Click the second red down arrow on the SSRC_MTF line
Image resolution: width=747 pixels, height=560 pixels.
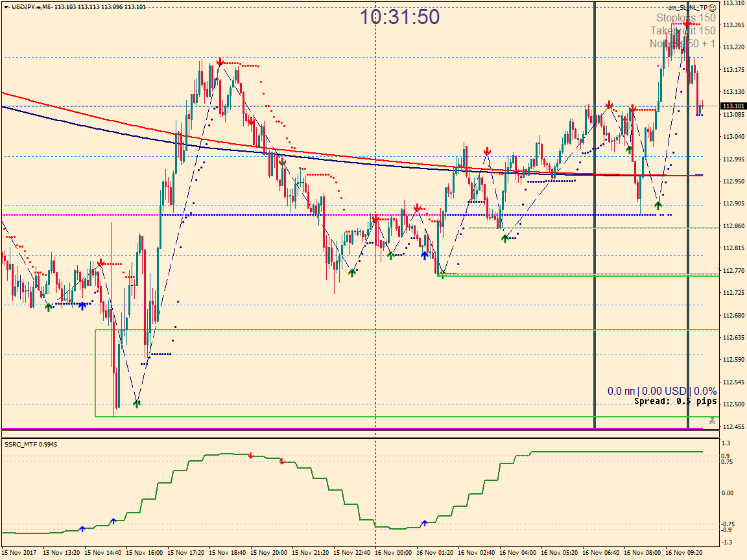tap(281, 461)
